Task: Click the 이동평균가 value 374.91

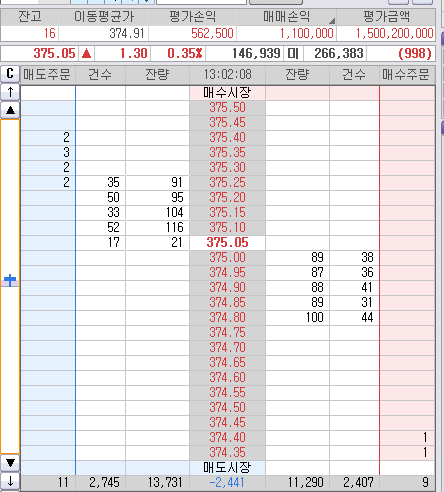Action: pyautogui.click(x=104, y=33)
